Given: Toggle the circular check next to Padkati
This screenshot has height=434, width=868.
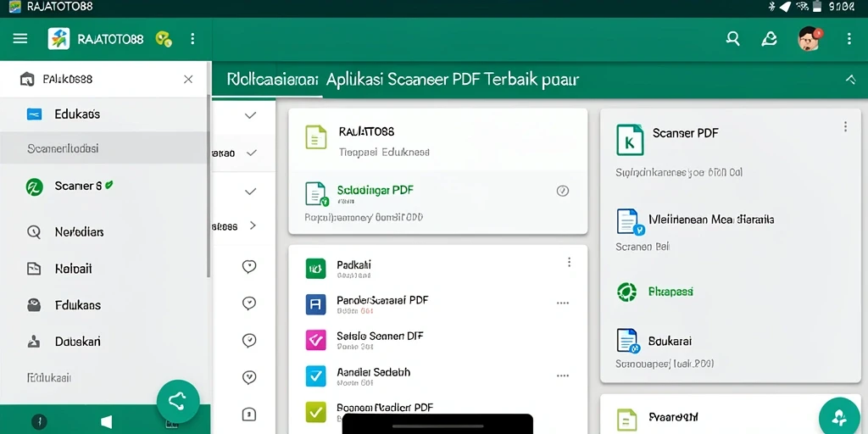Looking at the screenshot, I should point(249,267).
